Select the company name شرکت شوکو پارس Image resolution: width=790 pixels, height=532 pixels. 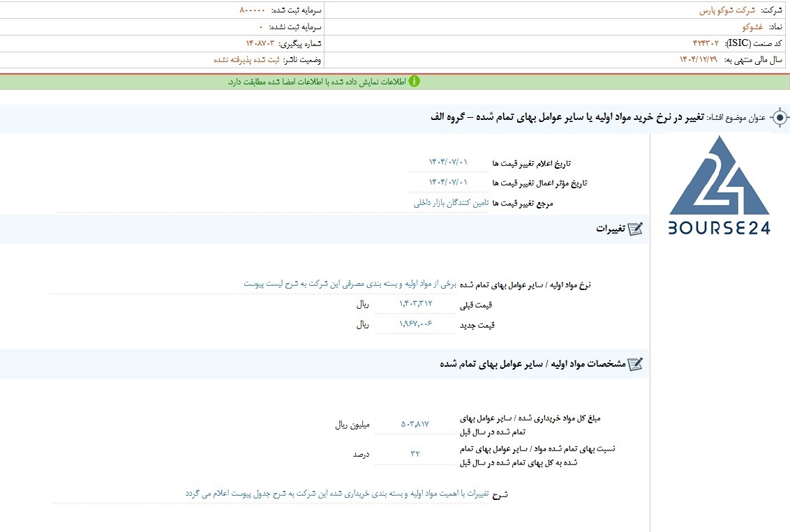[727, 10]
